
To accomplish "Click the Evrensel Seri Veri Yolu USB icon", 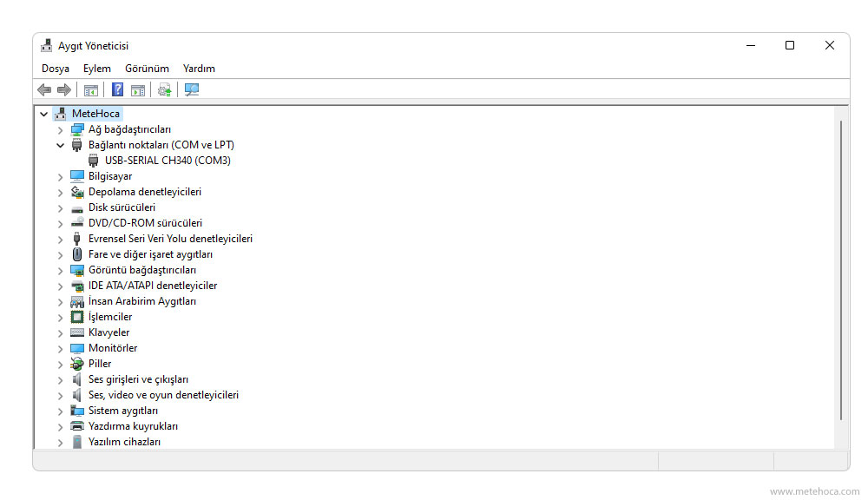I will pos(77,239).
